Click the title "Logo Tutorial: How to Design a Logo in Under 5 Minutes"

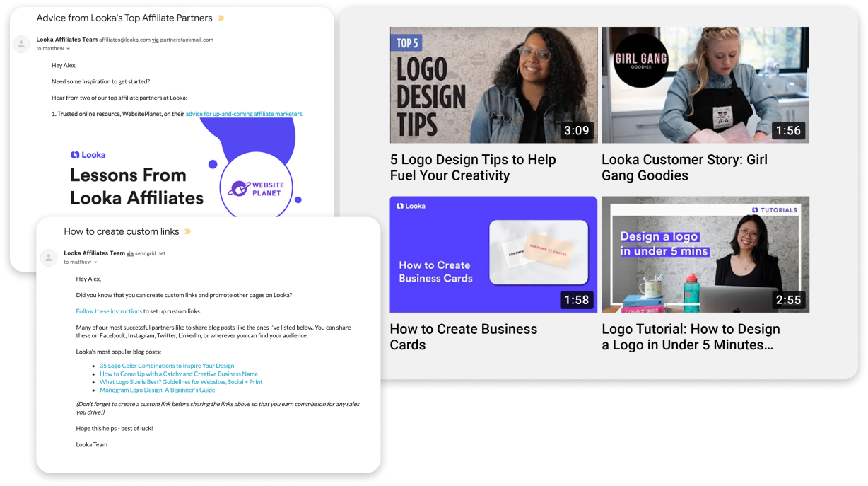[691, 337]
